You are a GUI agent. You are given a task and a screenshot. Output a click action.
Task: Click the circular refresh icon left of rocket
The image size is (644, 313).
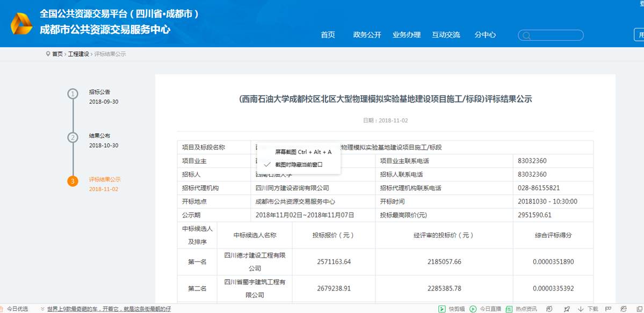coord(549,309)
